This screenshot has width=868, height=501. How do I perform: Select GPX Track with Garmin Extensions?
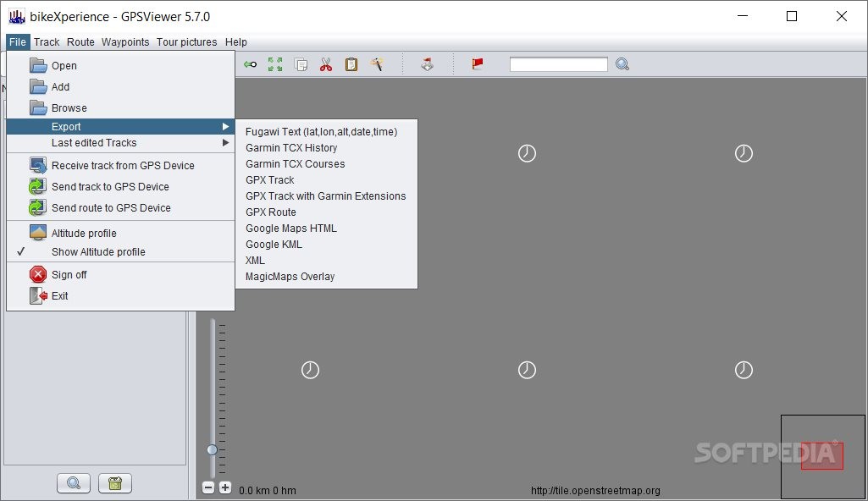(326, 195)
